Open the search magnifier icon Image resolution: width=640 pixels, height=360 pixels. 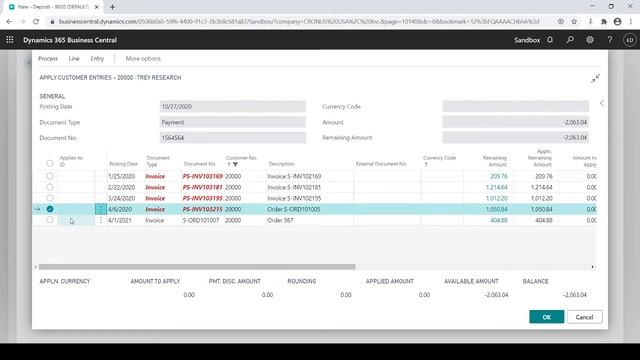point(570,40)
